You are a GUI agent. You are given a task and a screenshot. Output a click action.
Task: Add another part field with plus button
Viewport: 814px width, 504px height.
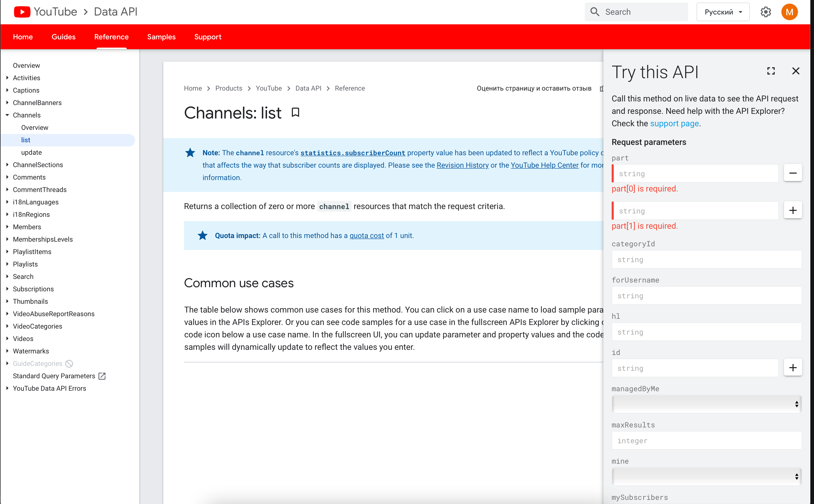[x=793, y=210]
